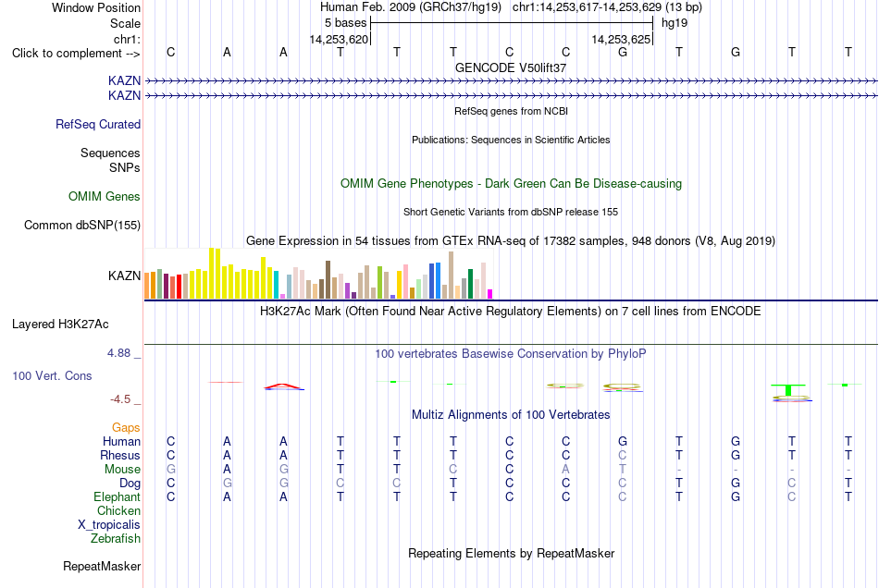Click the orange Gaps row label
The width and height of the screenshot is (879, 588).
[x=126, y=428]
